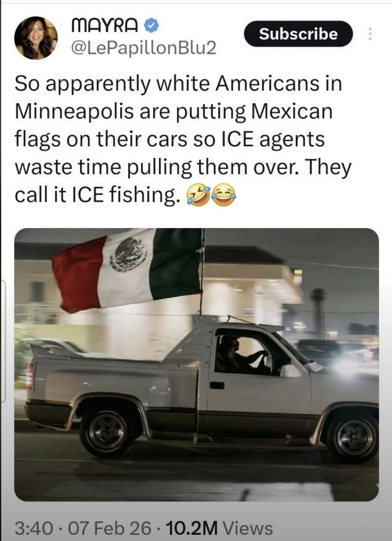The image size is (392, 541).
Task: Open the MAYRA display name link
Action: (105, 26)
